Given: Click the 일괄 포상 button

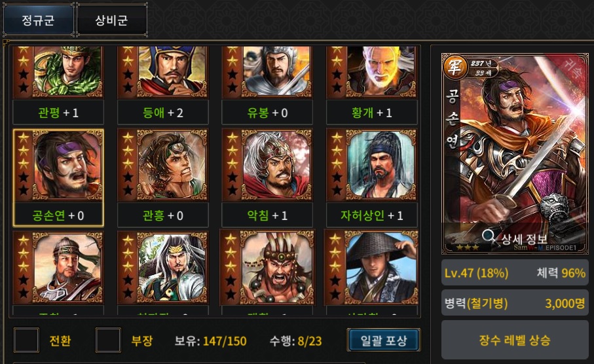Looking at the screenshot, I should [383, 340].
